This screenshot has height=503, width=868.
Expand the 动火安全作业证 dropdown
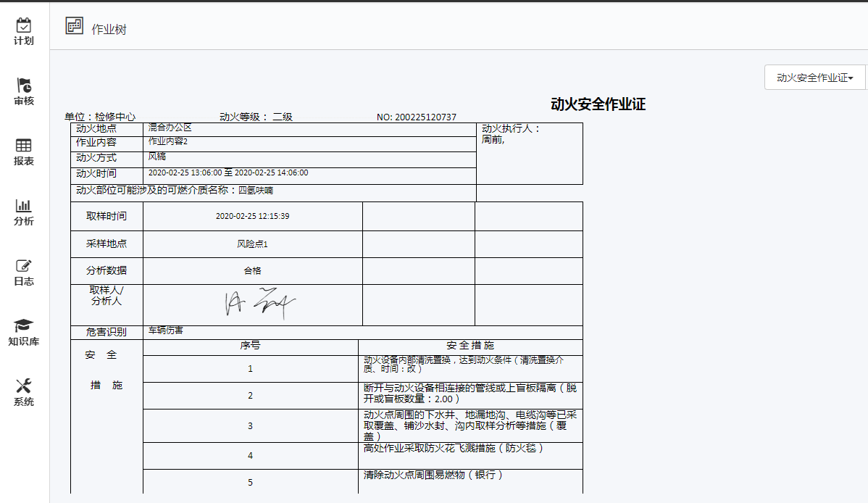click(814, 78)
